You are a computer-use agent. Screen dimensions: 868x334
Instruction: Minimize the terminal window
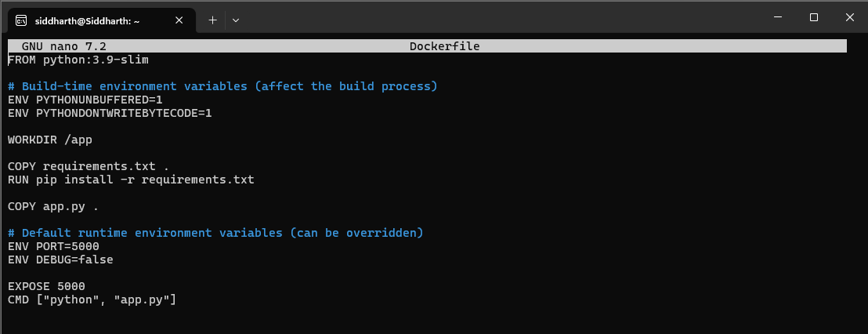[776, 17]
